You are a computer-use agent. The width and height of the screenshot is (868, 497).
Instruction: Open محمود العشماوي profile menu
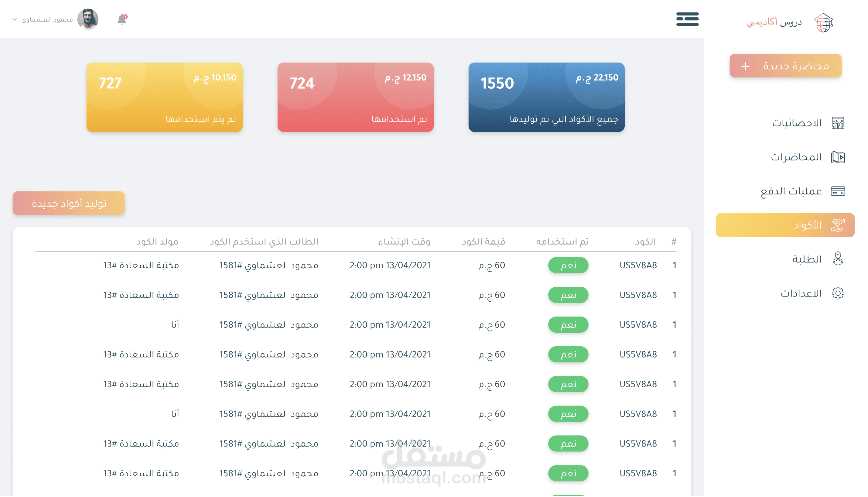pyautogui.click(x=47, y=19)
